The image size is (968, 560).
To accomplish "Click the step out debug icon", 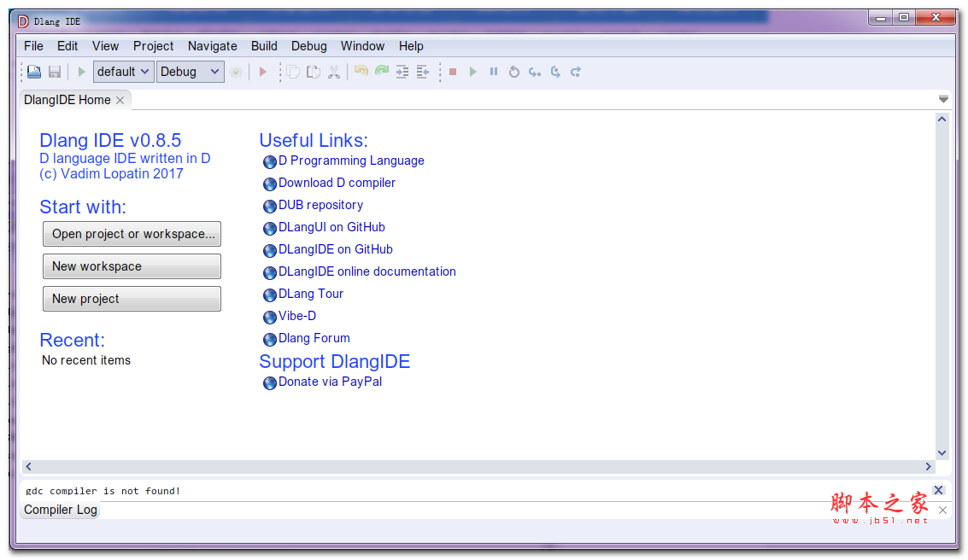I will (575, 72).
